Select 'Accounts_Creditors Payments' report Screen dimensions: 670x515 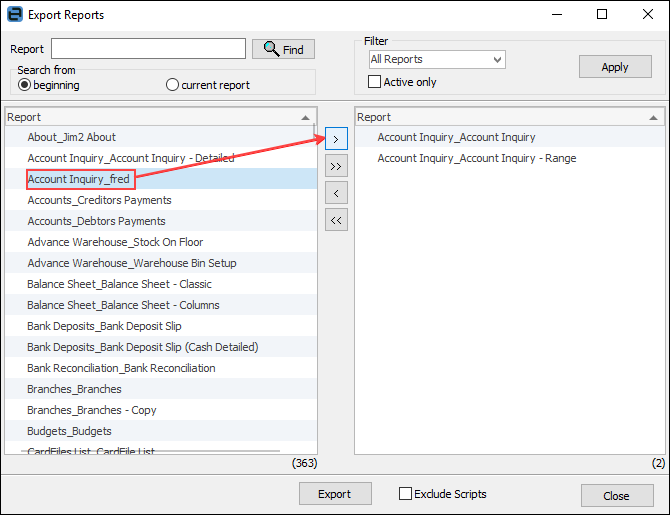161,200
